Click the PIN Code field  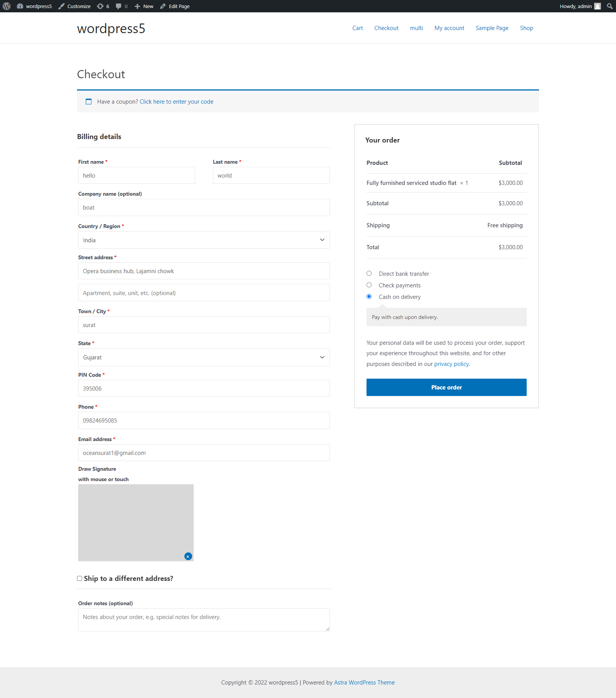point(204,388)
